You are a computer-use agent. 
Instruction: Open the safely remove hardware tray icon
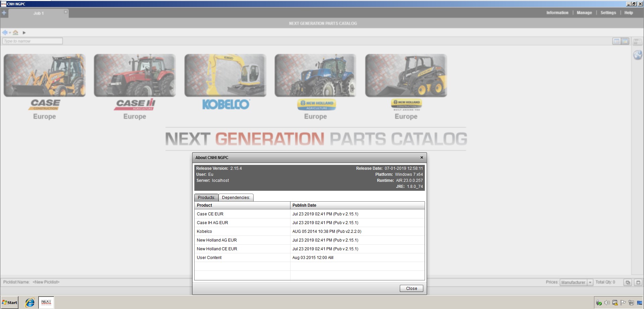(x=599, y=303)
